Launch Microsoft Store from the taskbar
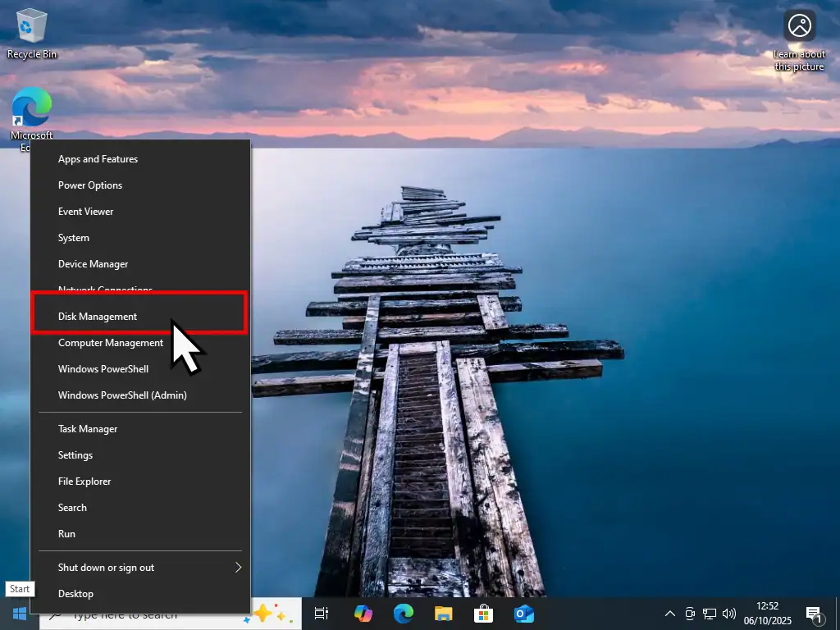Screen dimensions: 840x630 click(x=483, y=614)
